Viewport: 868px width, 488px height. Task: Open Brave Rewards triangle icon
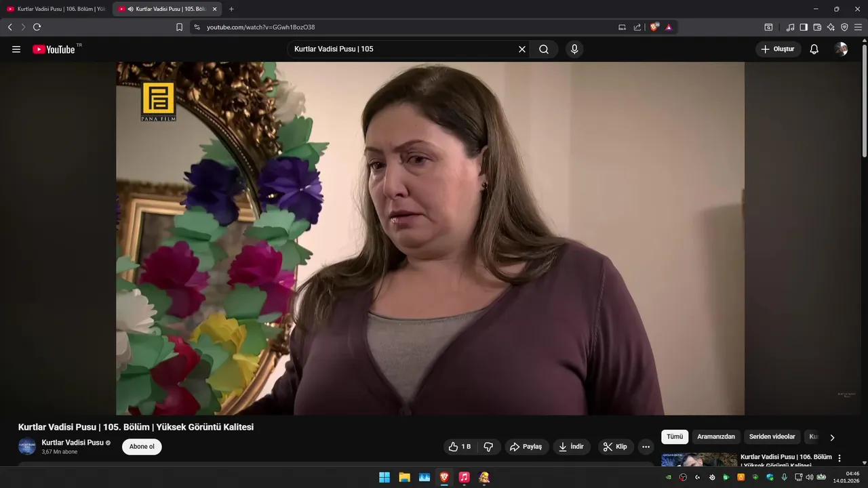tap(669, 27)
